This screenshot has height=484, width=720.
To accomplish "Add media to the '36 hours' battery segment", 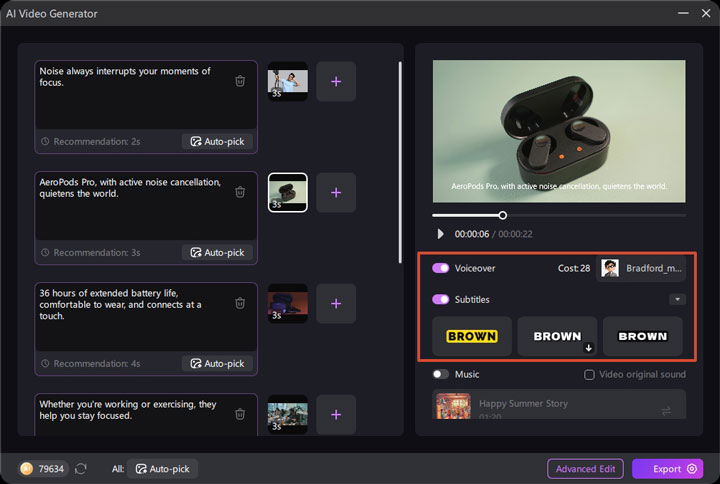I will [x=336, y=304].
